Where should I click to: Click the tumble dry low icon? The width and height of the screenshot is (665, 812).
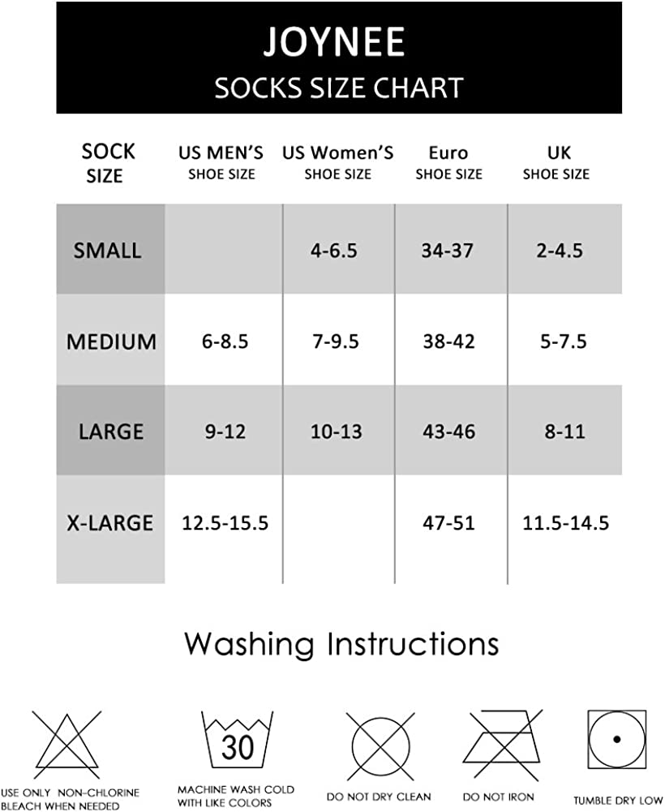616,740
